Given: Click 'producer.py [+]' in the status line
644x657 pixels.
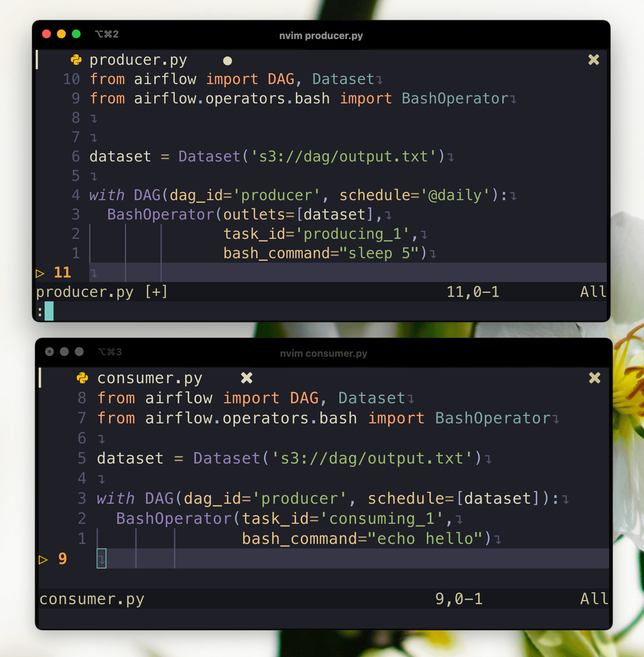Looking at the screenshot, I should pyautogui.click(x=102, y=292).
